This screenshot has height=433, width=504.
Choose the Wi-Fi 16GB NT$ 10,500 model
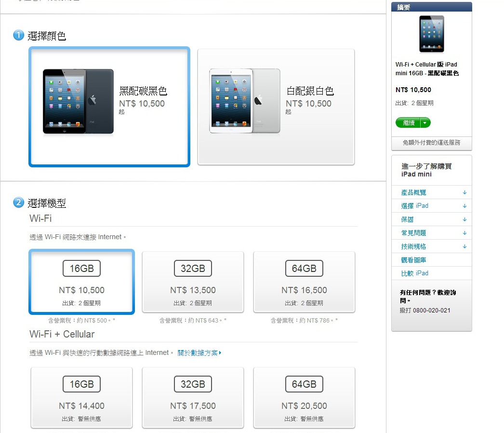[x=81, y=282]
